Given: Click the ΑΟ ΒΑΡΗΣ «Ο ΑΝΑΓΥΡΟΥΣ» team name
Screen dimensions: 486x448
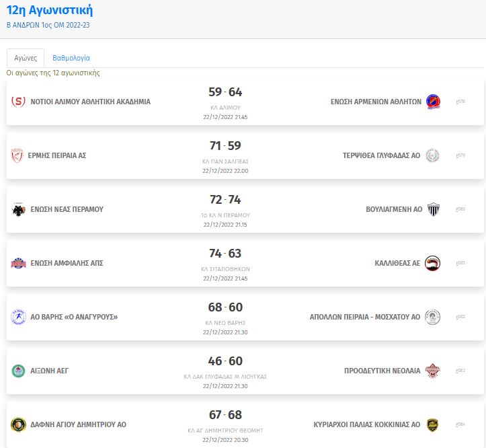Looking at the screenshot, I should (74, 317).
